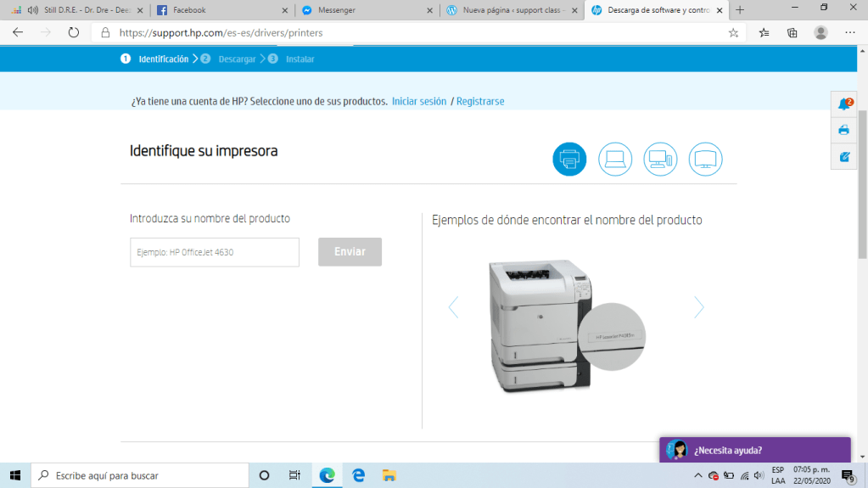Close the Facebook tab
Screen dimensions: 868x488
tap(284, 10)
